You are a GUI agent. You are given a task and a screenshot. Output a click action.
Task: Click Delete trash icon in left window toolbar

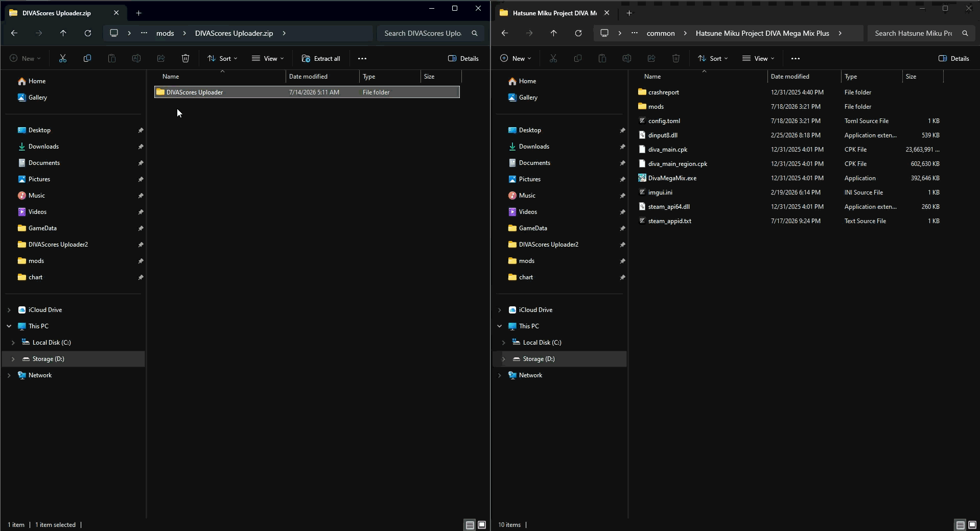point(185,59)
